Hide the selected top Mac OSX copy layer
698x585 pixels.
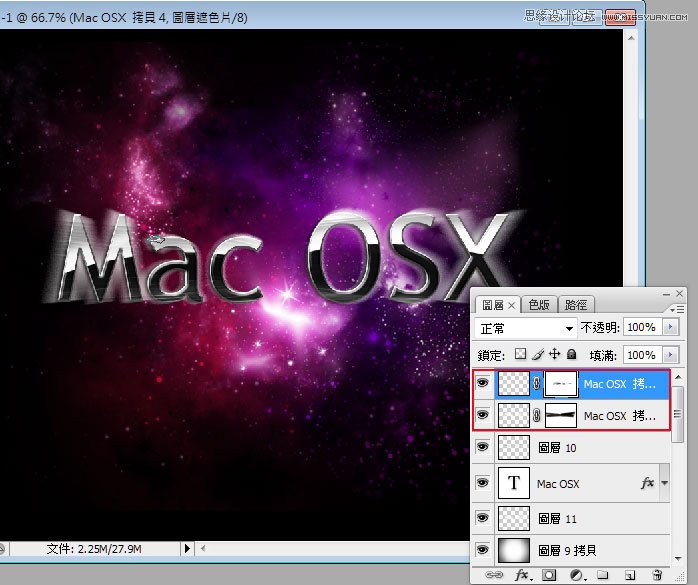tap(483, 383)
